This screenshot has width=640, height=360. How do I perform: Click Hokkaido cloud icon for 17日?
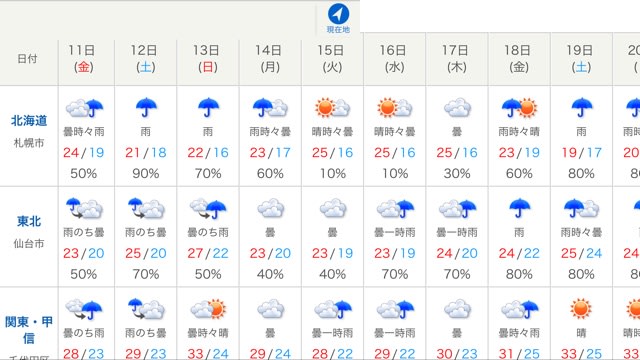coord(457,108)
